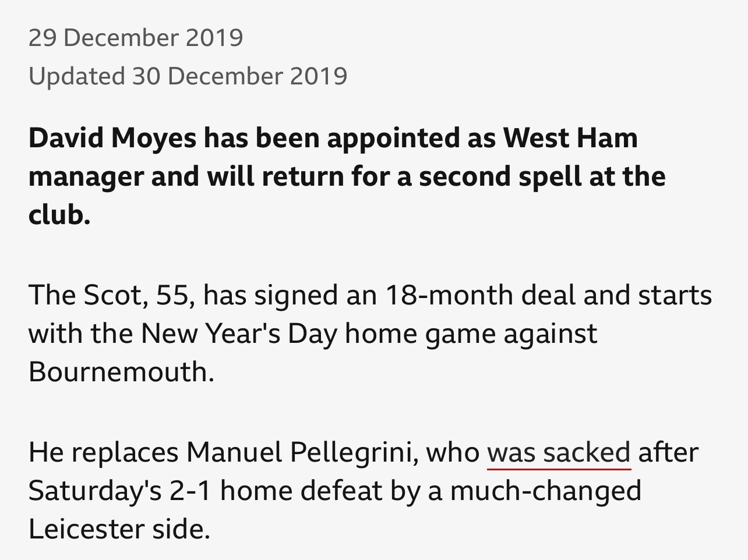
Task: Click the '29 December 2019' publish date
Action: click(135, 38)
